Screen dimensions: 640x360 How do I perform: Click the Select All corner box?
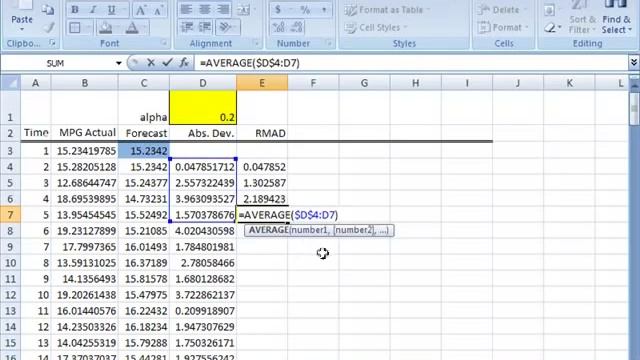point(10,83)
